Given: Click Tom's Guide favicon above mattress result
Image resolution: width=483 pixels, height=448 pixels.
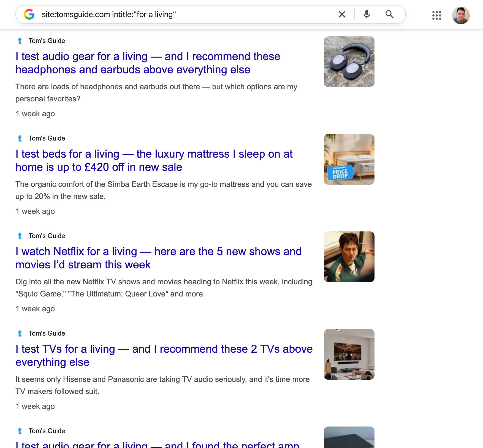Looking at the screenshot, I should 20,138.
